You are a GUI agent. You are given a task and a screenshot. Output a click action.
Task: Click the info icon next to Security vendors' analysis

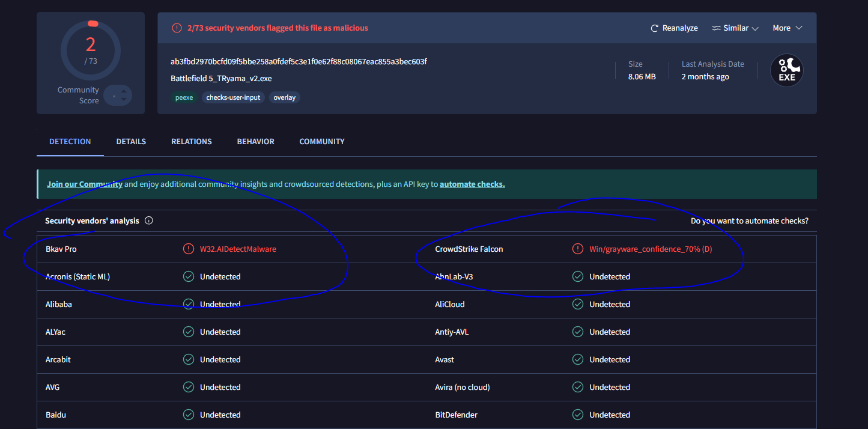click(x=149, y=221)
